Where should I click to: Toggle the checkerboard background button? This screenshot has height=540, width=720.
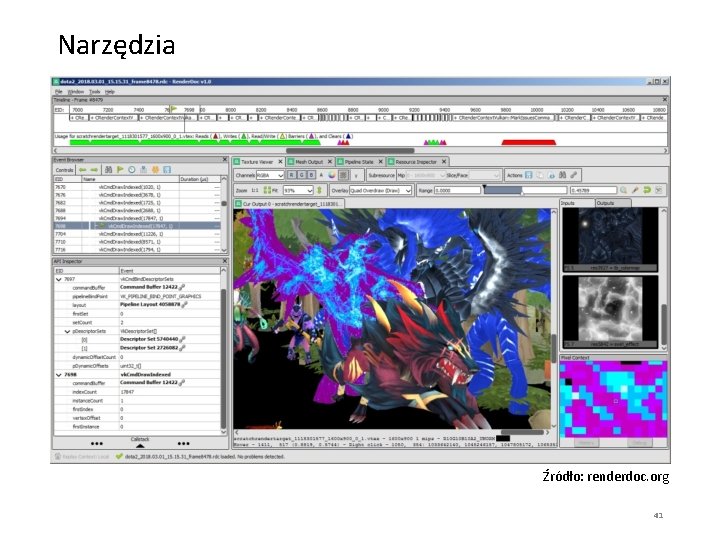click(x=343, y=175)
